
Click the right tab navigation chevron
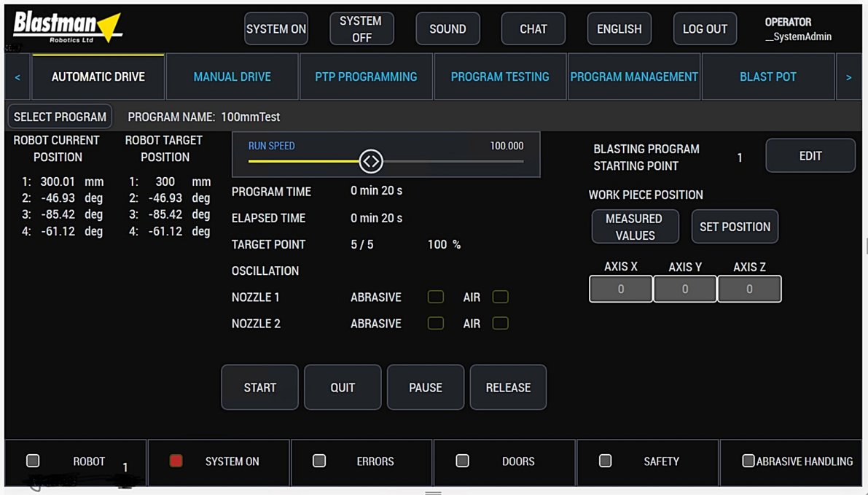[850, 76]
